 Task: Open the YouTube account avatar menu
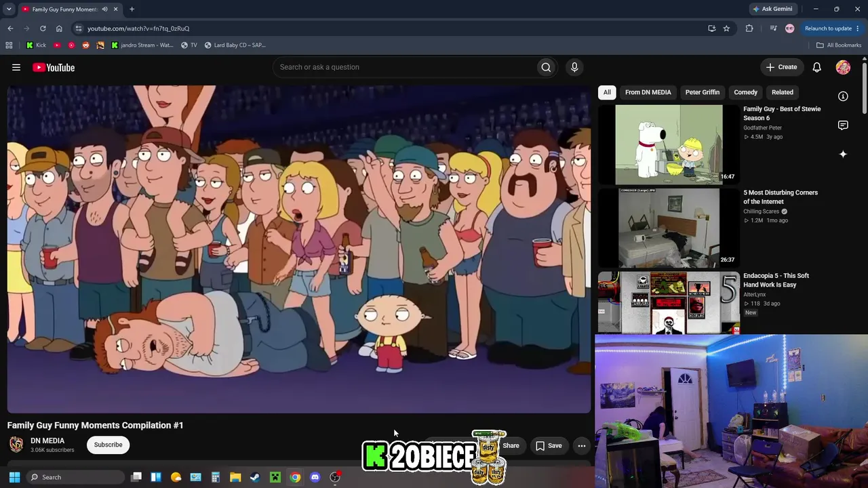[x=843, y=67]
